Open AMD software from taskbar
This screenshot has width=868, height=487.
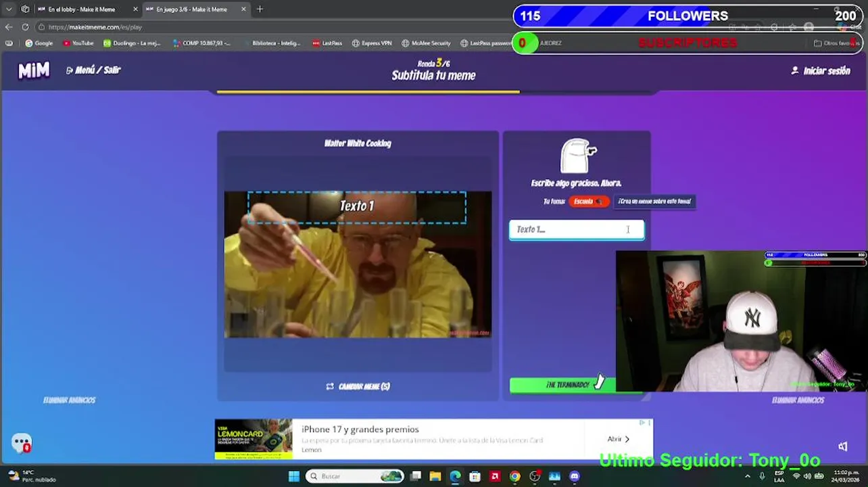point(495,476)
